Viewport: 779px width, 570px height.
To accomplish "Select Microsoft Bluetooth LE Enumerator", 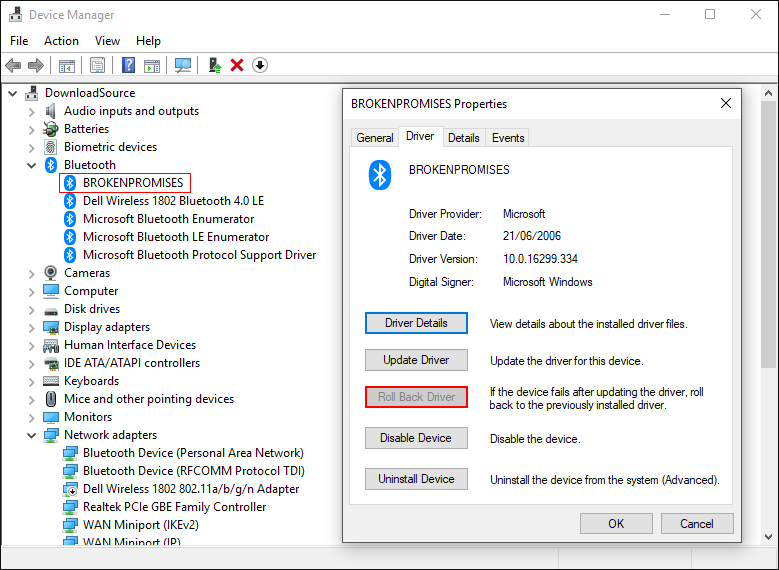I will 176,237.
